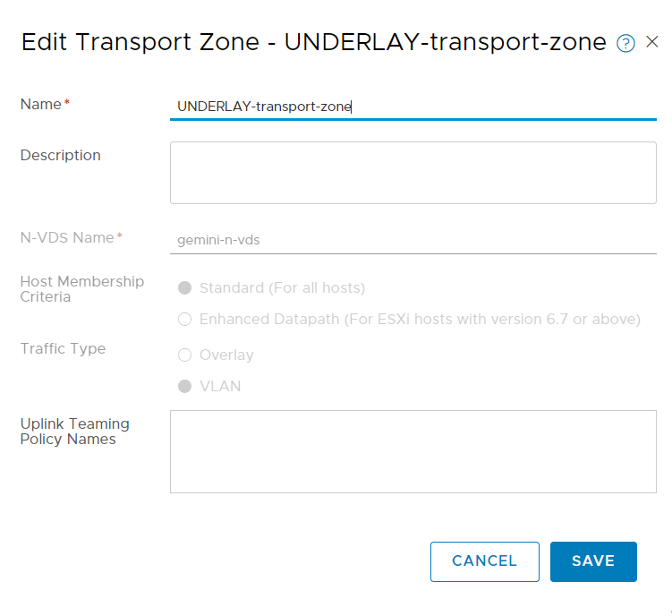672x616 pixels.
Task: Click the dialog title text
Action: pyautogui.click(x=313, y=42)
